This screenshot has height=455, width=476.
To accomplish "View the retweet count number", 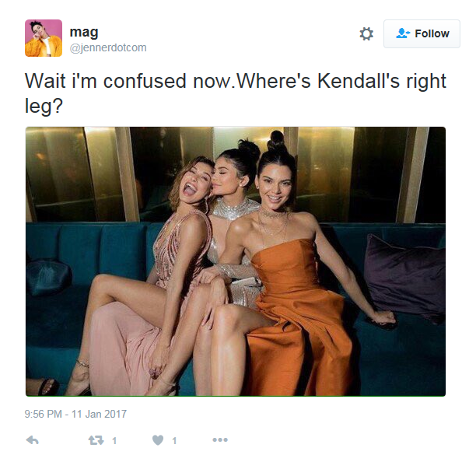I will 114,440.
